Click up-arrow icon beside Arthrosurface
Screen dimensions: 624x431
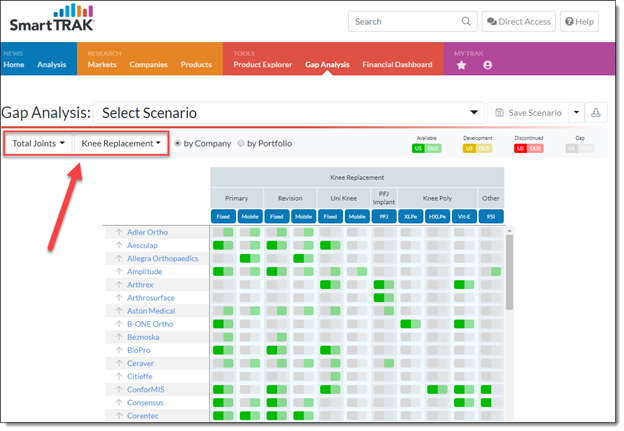[119, 298]
